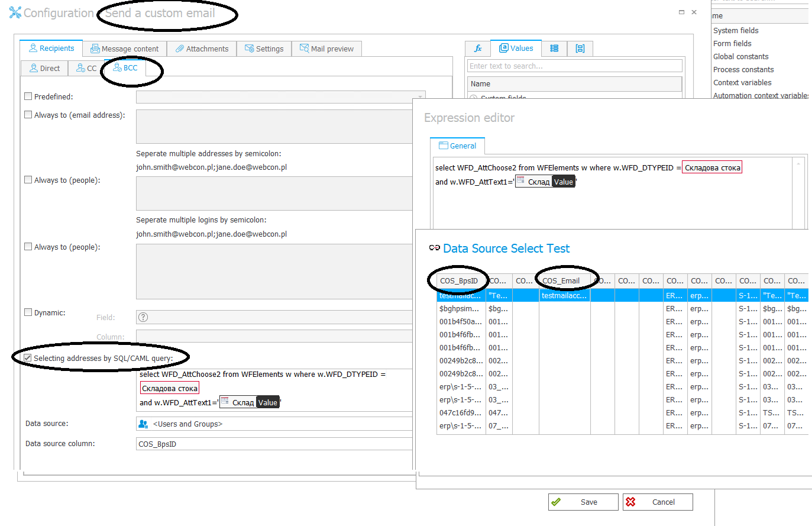Switch to the Message content tab
This screenshot has height=526, width=812.
point(124,49)
